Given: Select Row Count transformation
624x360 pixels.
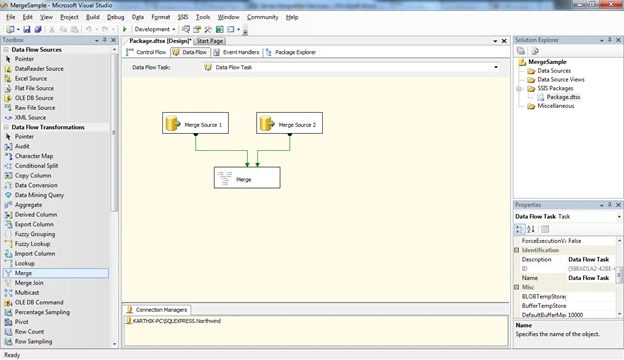Looking at the screenshot, I should (29, 331).
